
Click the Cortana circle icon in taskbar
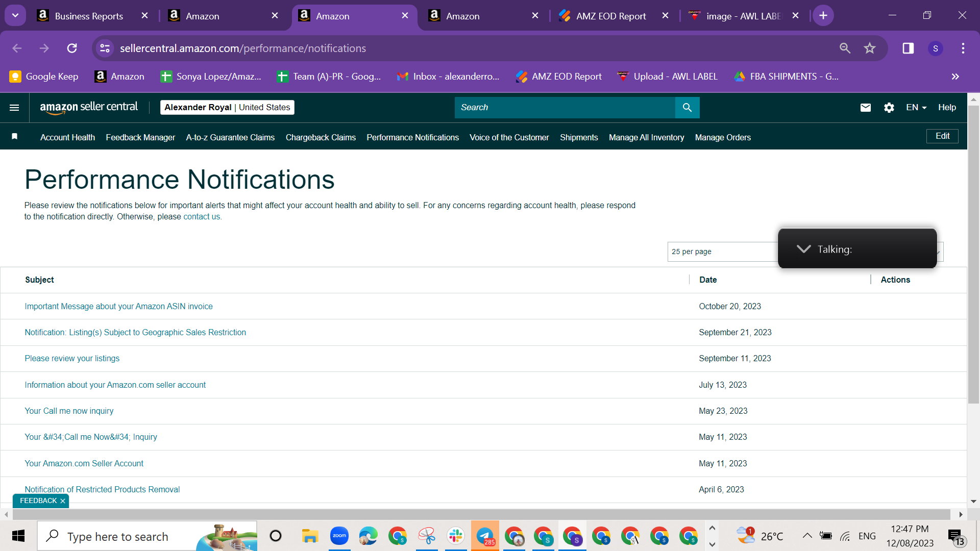tap(276, 536)
